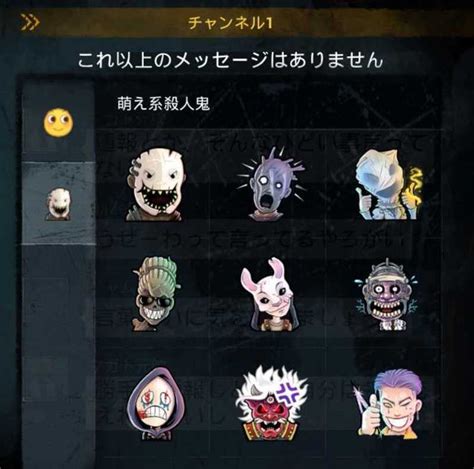The image size is (474, 469).
Task: Select the purple-haired Trickster thumbs-up sticker
Action: pyautogui.click(x=388, y=405)
